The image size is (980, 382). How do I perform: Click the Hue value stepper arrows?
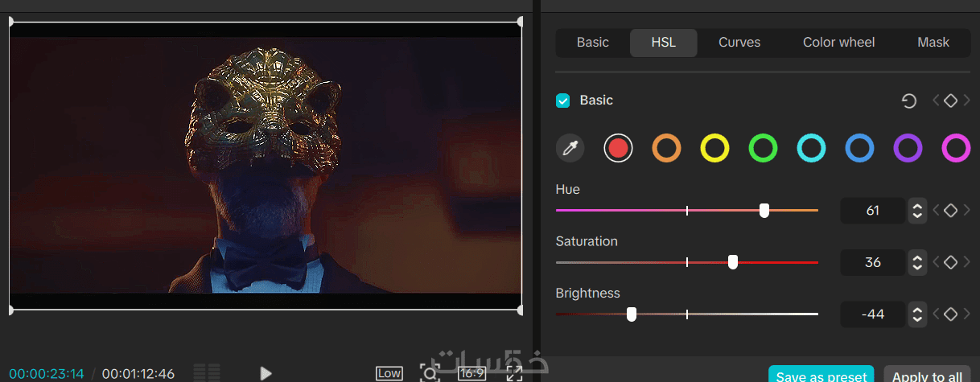pyautogui.click(x=916, y=211)
